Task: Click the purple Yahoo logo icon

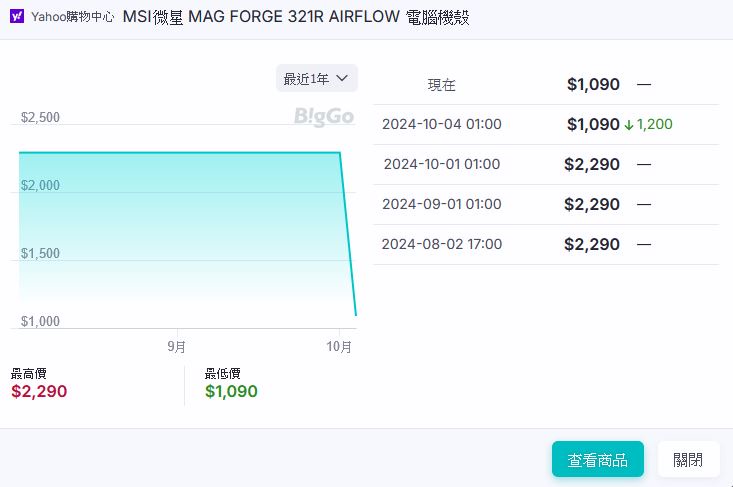Action: pyautogui.click(x=17, y=17)
